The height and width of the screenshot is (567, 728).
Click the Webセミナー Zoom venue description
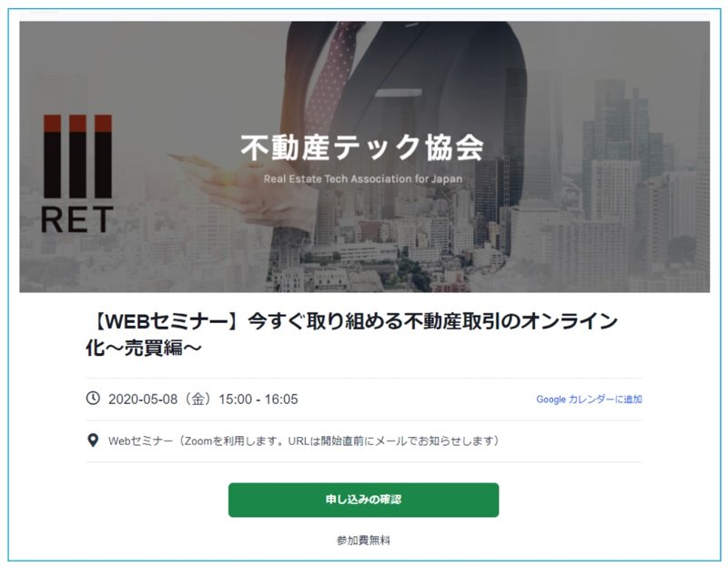[304, 440]
